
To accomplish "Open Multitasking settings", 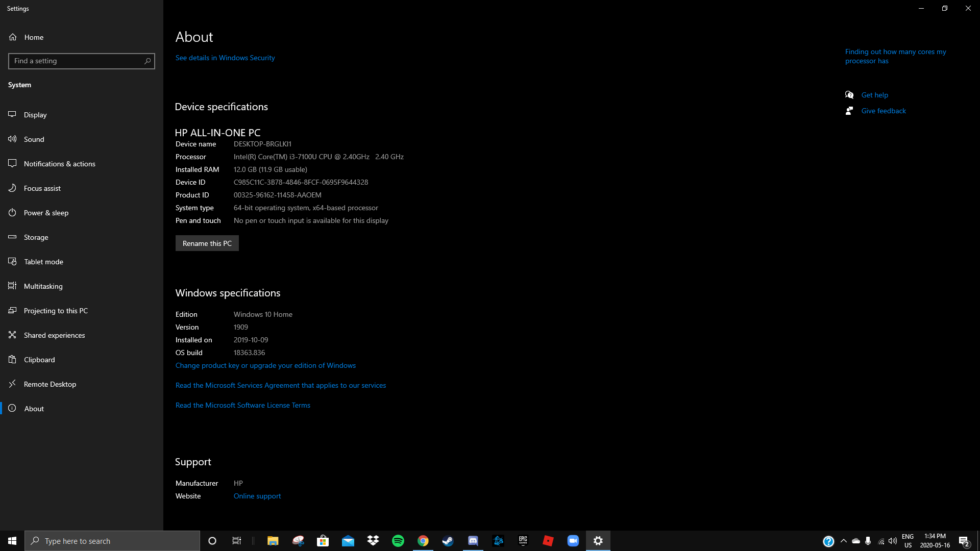I will (82, 286).
